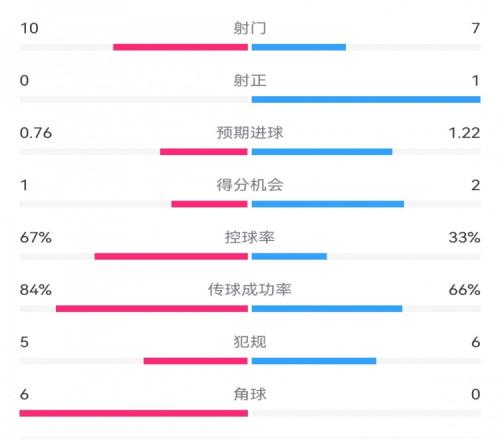Select the 传球成功率 label
The image size is (500, 440).
[x=250, y=290]
